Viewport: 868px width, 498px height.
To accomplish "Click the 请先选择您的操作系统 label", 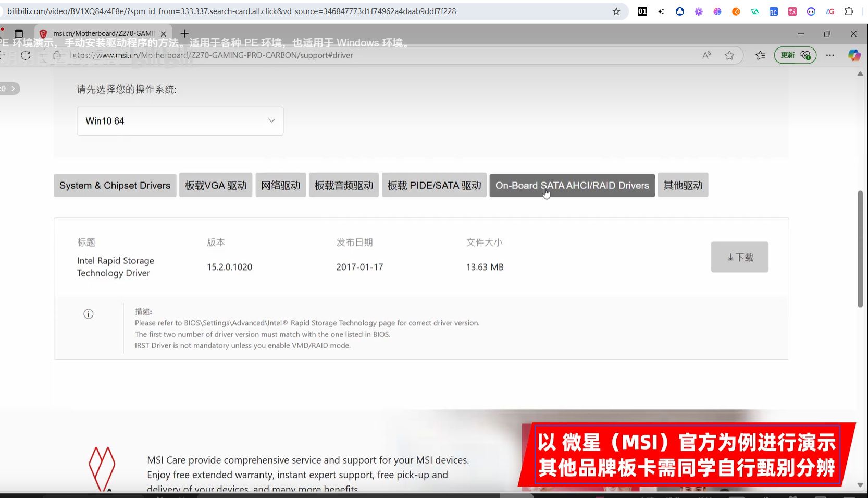I will coord(127,90).
